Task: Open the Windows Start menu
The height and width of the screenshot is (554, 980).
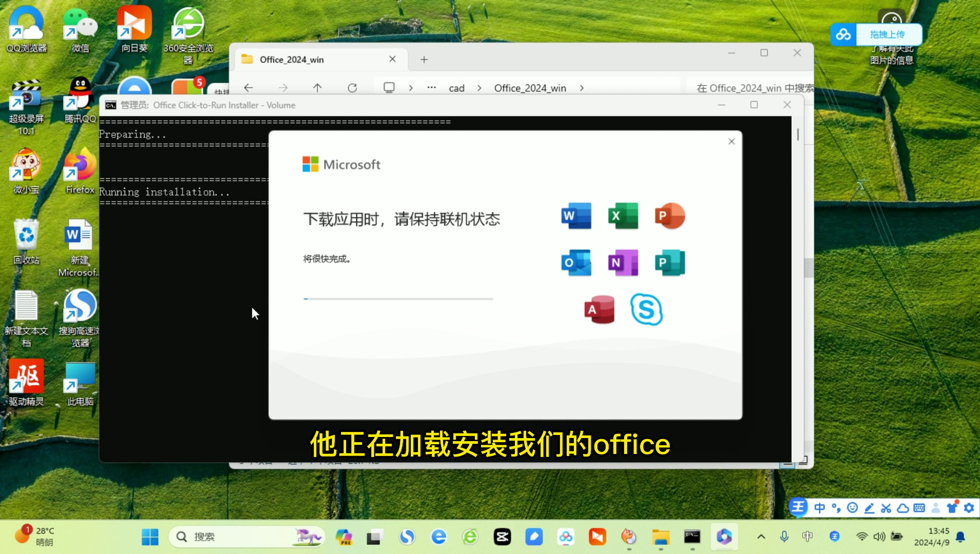Action: pos(150,537)
